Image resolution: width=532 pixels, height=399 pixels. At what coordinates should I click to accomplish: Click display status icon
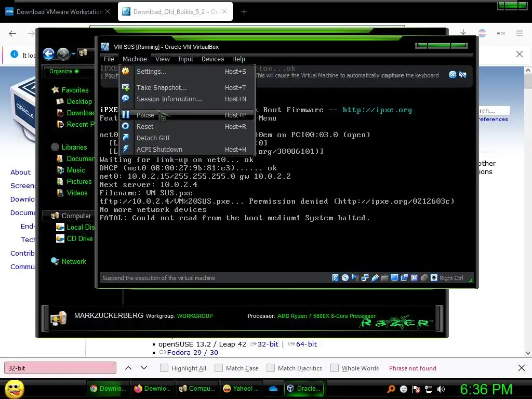(394, 278)
